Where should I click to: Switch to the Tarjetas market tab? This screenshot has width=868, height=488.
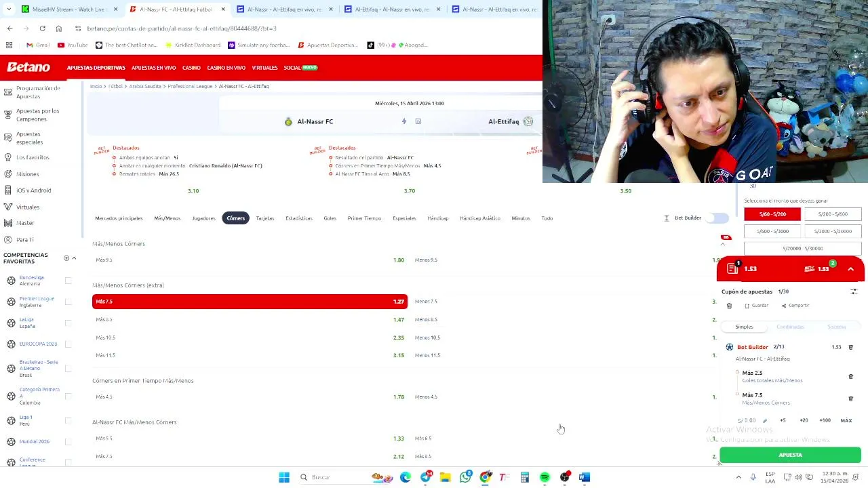[265, 218]
